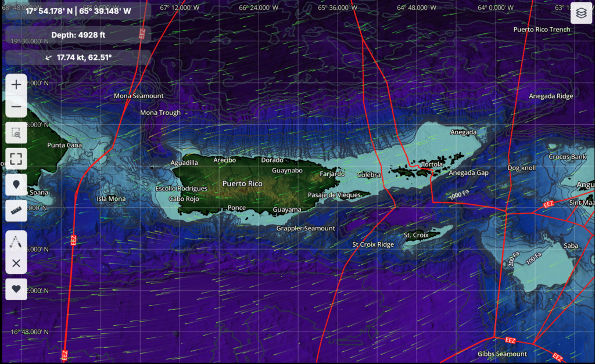Click the Isla Mona label
595x364 pixels.
pyautogui.click(x=111, y=199)
